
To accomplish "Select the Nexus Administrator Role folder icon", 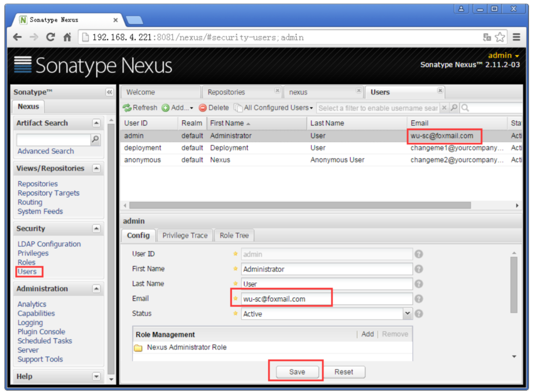I will pos(138,347).
